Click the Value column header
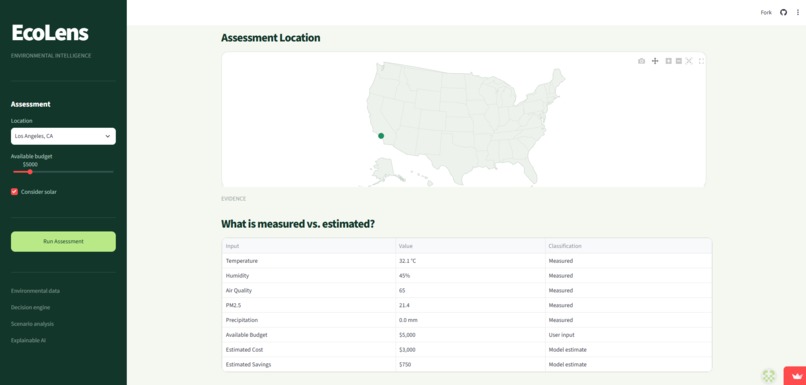Image resolution: width=806 pixels, height=385 pixels. [x=470, y=246]
